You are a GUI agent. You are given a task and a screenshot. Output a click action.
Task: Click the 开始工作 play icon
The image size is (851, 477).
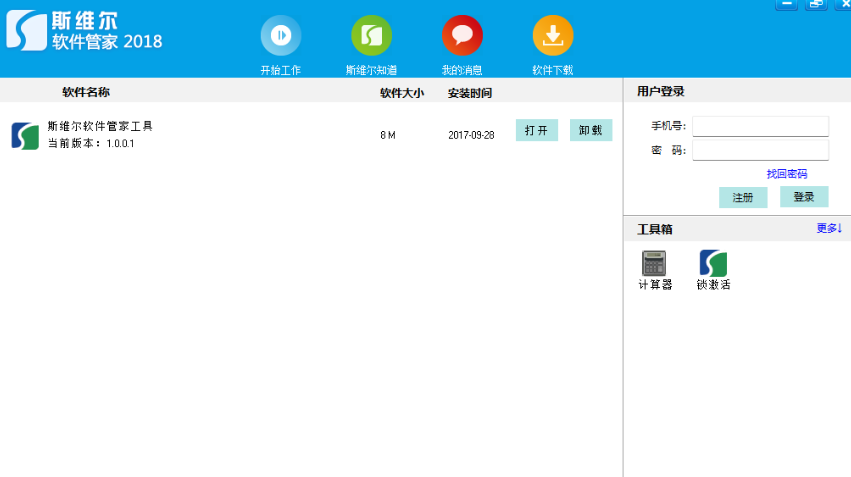(x=281, y=36)
